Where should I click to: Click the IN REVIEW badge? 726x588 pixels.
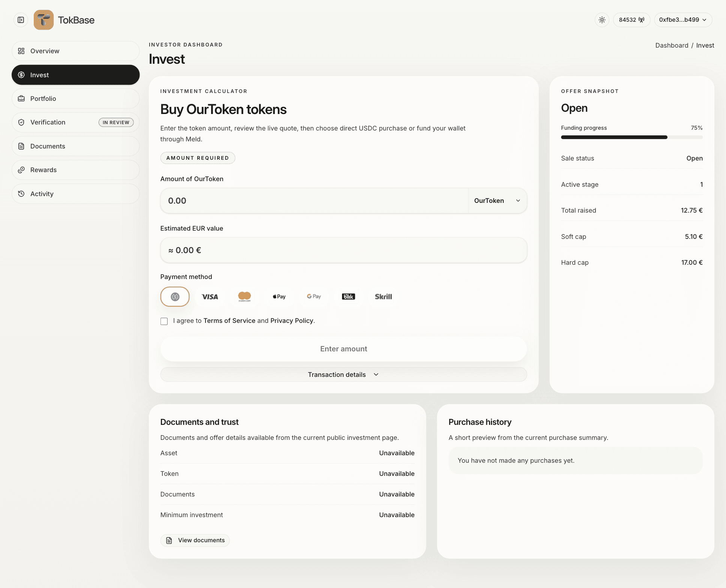(x=116, y=123)
